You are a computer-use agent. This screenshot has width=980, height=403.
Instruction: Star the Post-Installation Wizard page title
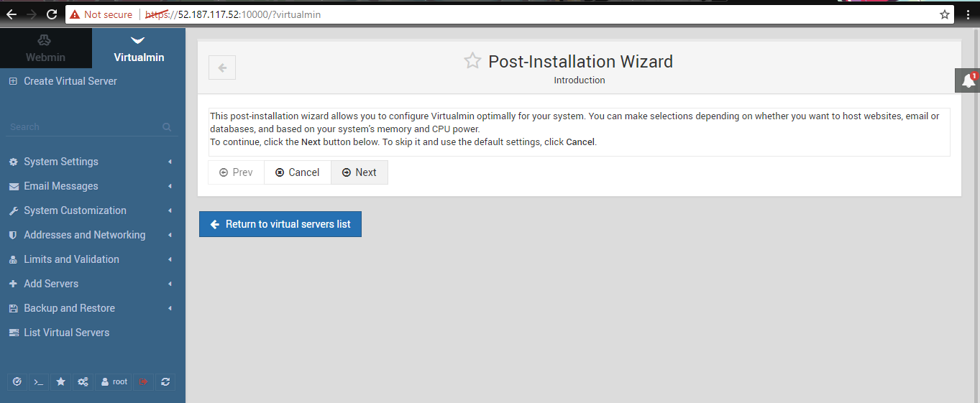(472, 61)
